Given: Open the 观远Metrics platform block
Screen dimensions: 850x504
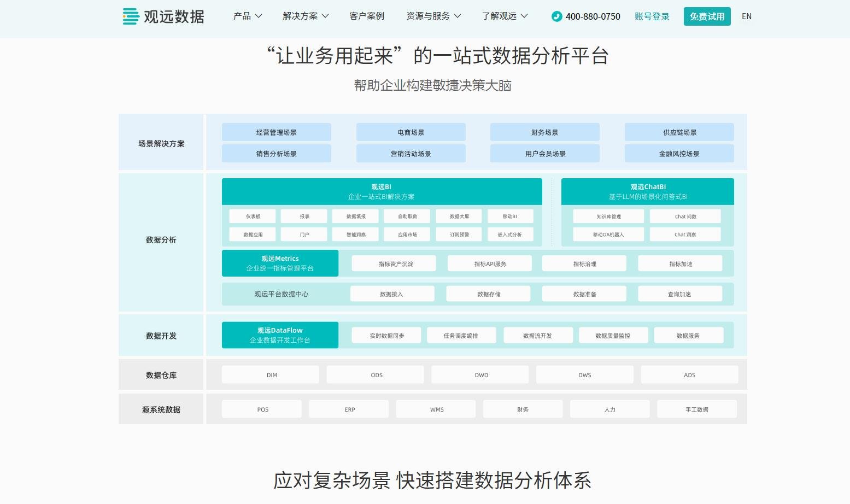Looking at the screenshot, I should pos(280,263).
